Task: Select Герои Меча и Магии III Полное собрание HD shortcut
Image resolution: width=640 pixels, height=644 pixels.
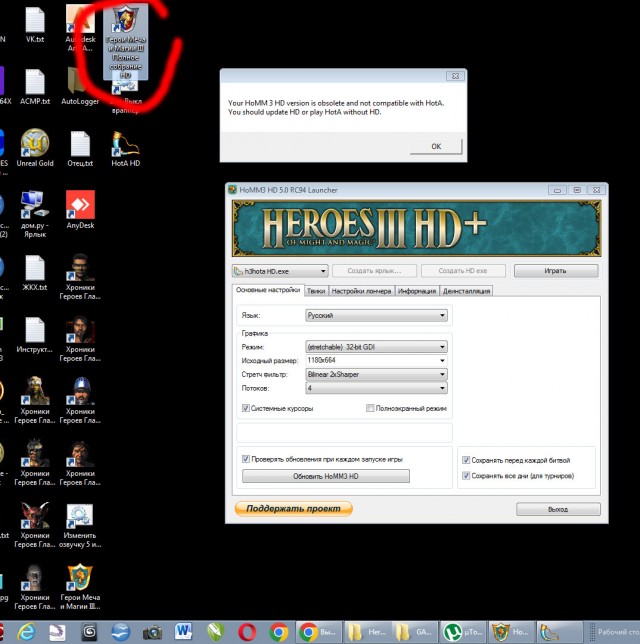Action: [x=125, y=42]
